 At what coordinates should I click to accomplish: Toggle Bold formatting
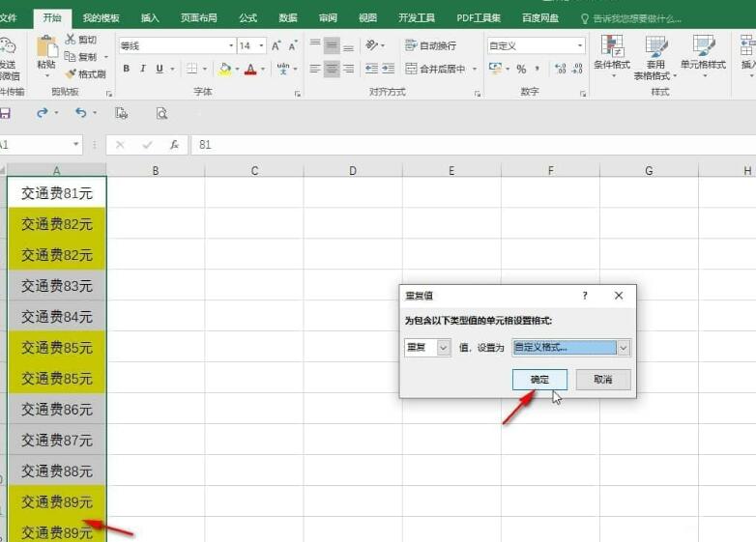coord(126,69)
